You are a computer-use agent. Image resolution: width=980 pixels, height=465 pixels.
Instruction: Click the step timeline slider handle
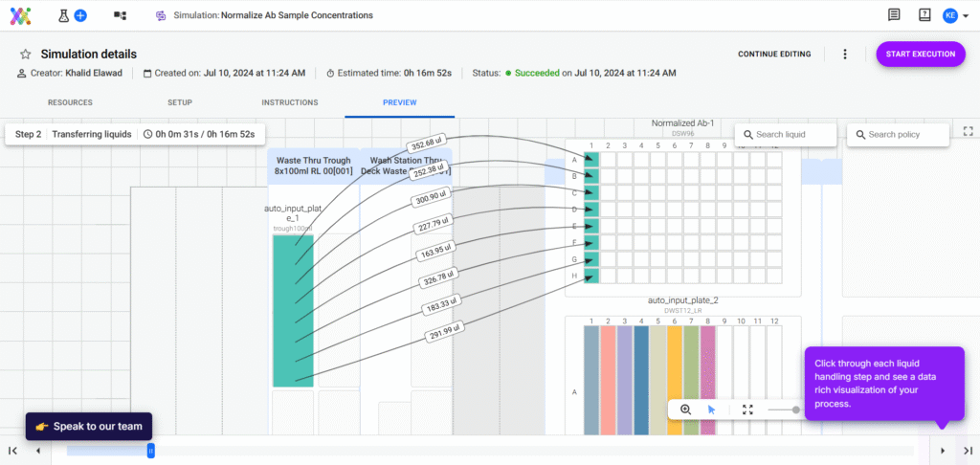(150, 450)
